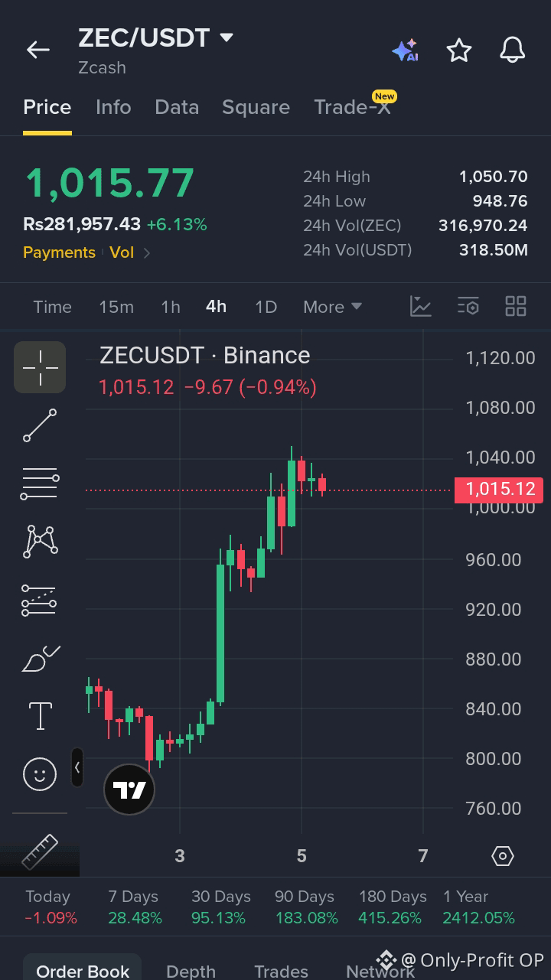This screenshot has height=980, width=551.
Task: Select the crosshair cursor tool
Action: (40, 367)
